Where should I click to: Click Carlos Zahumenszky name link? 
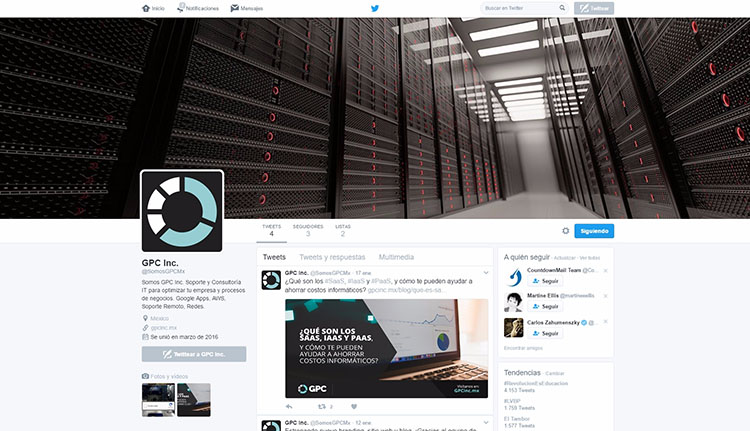point(553,322)
